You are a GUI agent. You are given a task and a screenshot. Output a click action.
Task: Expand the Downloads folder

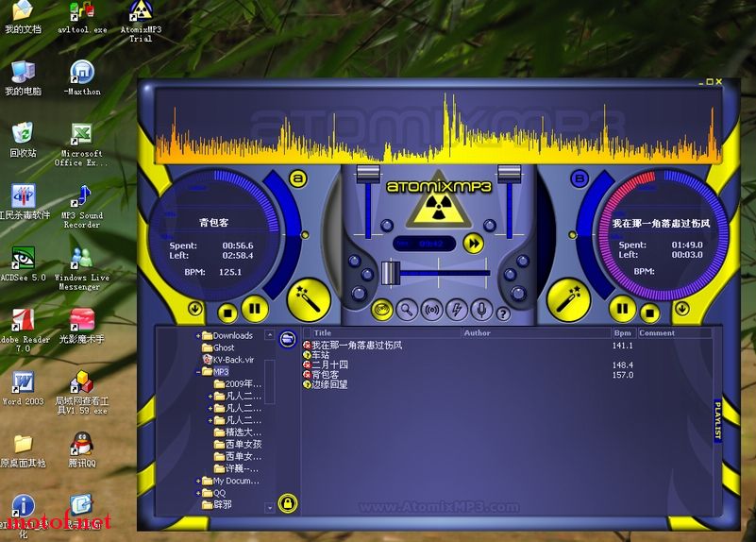(x=197, y=335)
